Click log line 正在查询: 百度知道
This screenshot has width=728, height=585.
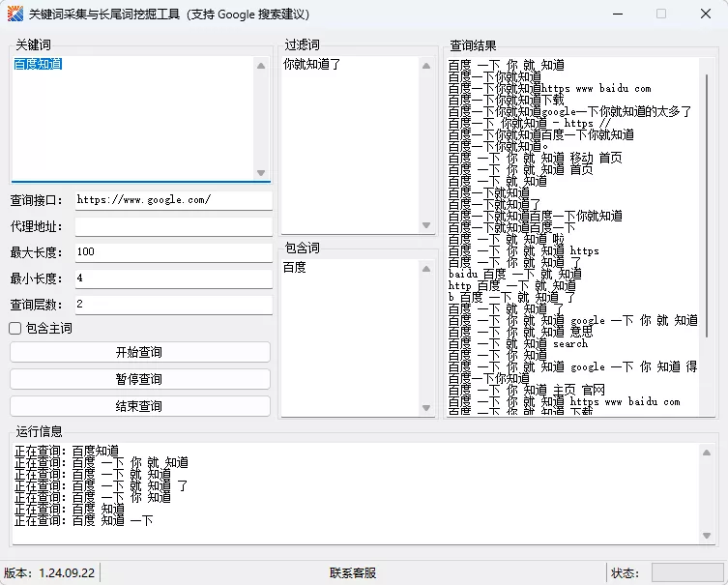pyautogui.click(x=67, y=451)
